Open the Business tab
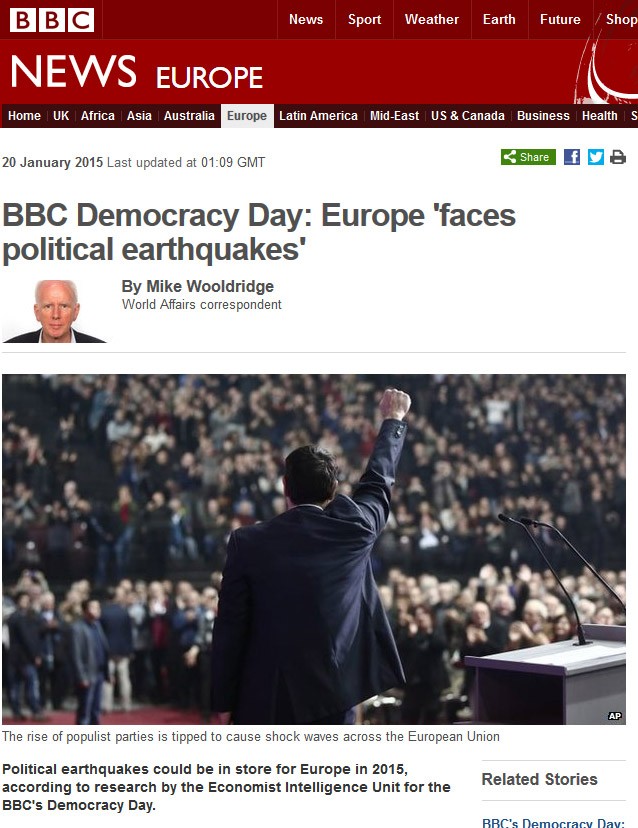The width and height of the screenshot is (638, 828). pyautogui.click(x=543, y=116)
